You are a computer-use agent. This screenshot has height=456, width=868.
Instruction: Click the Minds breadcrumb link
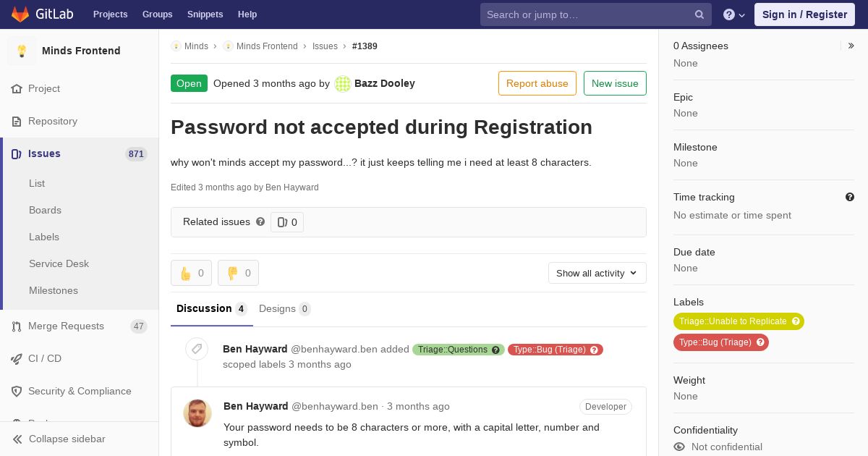196,46
